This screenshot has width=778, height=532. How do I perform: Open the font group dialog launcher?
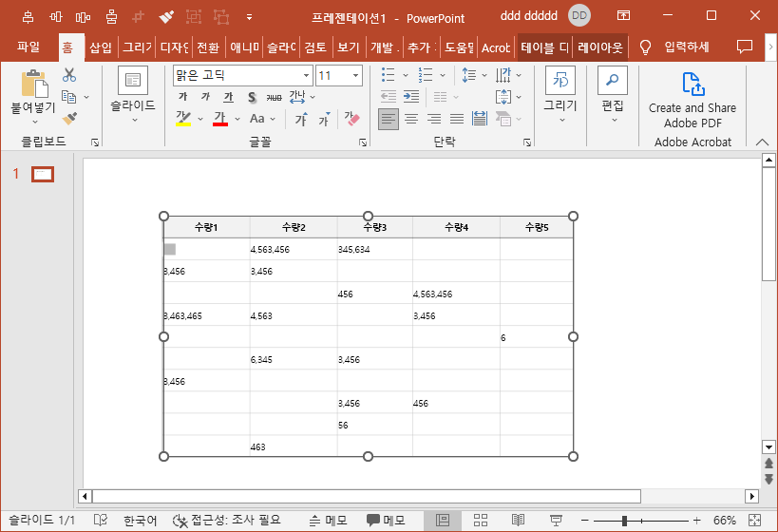(x=363, y=142)
